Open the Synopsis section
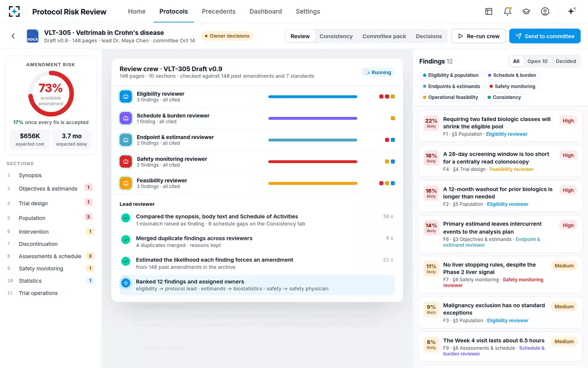 (51, 175)
